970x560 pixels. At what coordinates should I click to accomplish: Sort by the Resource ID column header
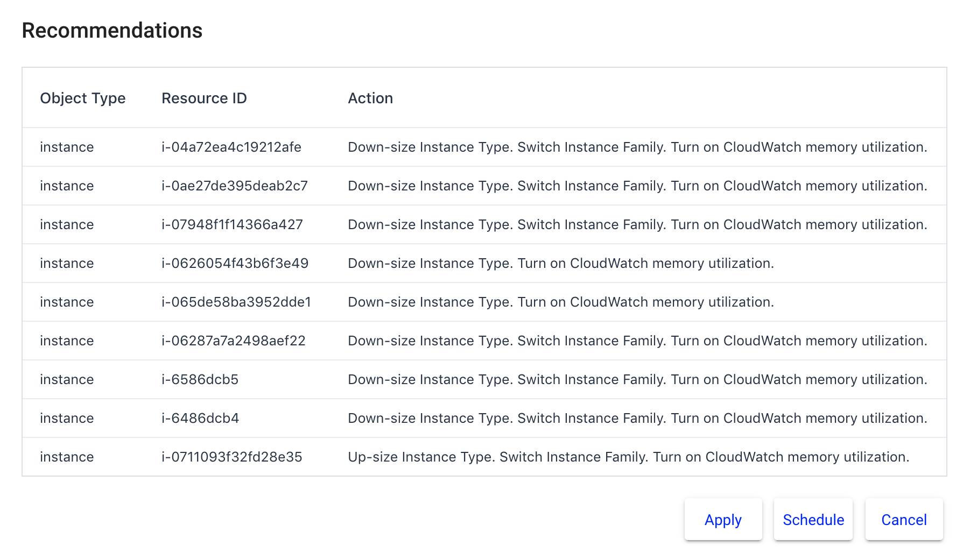[203, 98]
